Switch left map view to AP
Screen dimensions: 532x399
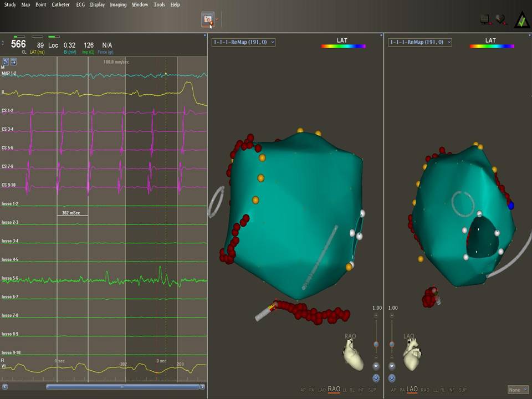(x=303, y=390)
